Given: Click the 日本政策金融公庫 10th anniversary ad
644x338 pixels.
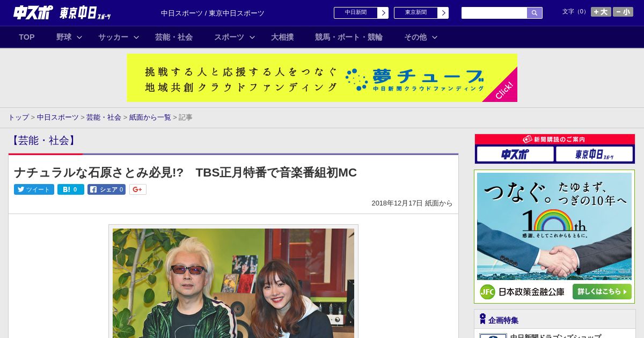Looking at the screenshot, I should click(554, 237).
